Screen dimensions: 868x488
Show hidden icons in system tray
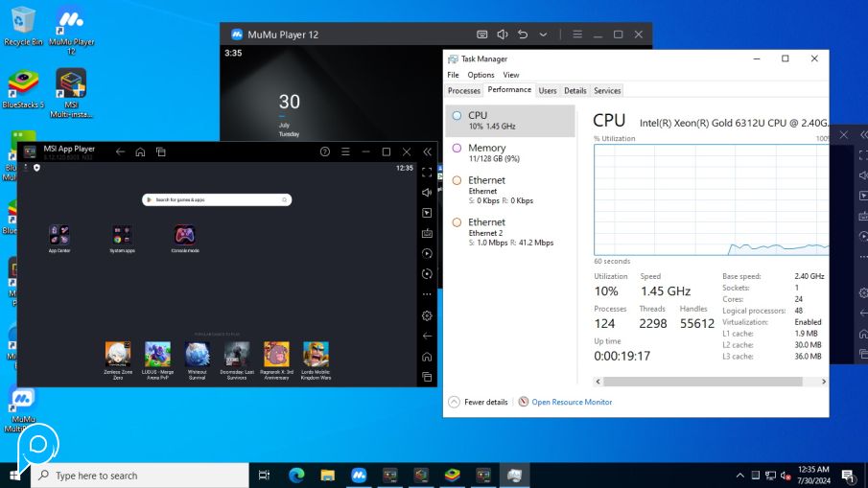point(739,476)
